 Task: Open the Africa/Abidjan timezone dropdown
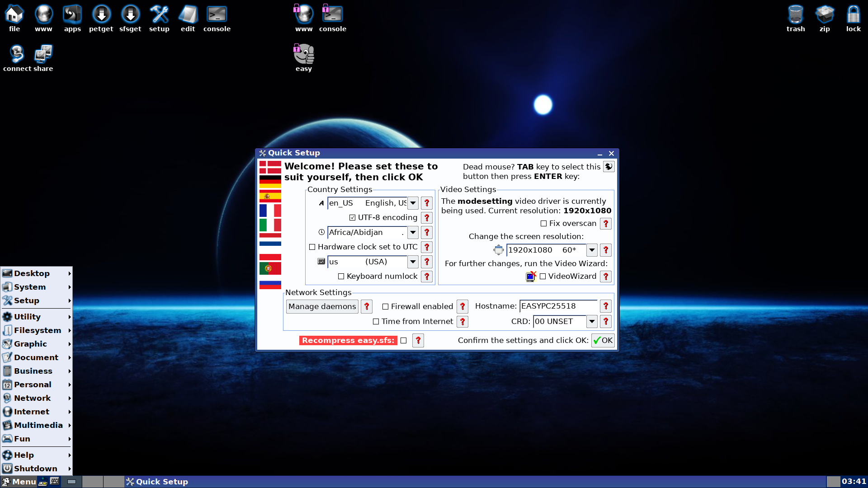(412, 232)
